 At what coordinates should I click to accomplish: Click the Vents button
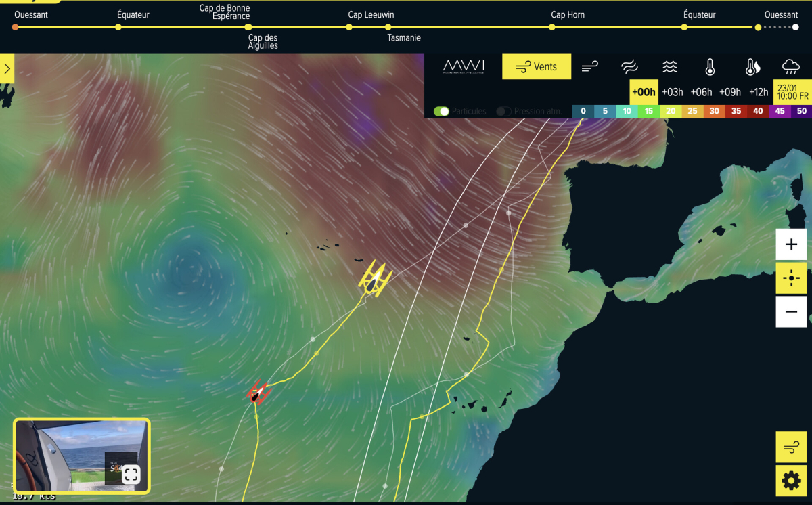tap(536, 66)
